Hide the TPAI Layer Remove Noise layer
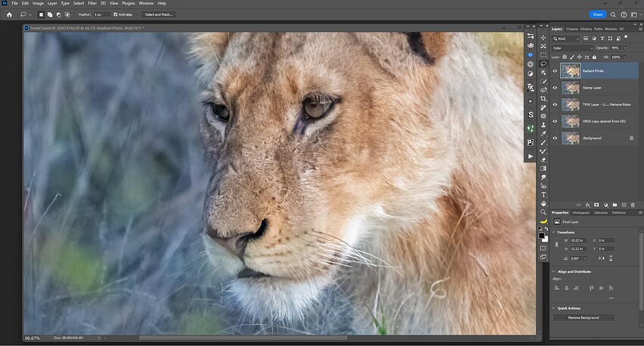The image size is (644, 346). click(x=555, y=104)
